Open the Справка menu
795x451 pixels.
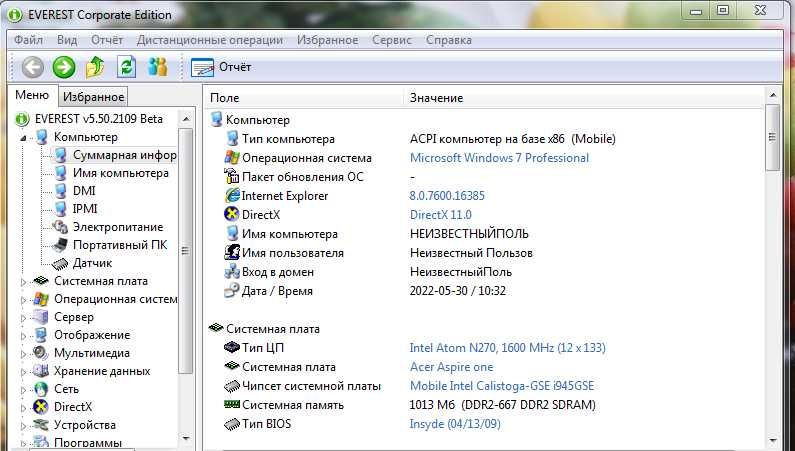449,40
